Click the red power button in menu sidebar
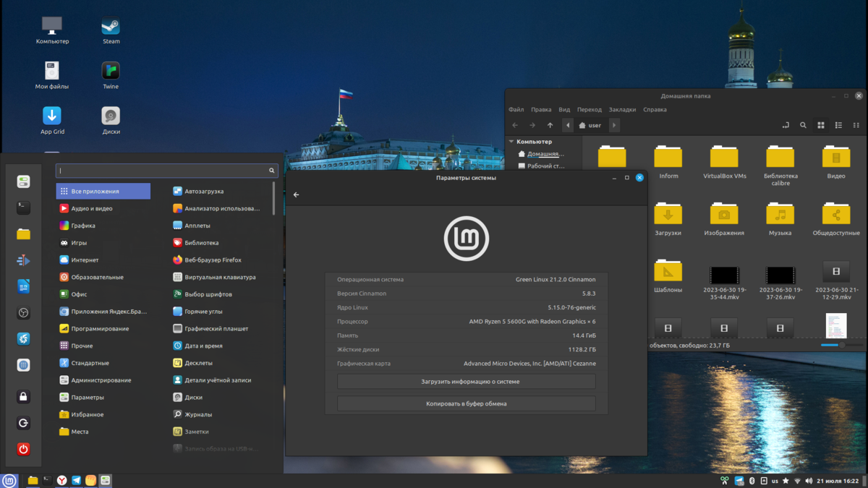 pos(23,449)
